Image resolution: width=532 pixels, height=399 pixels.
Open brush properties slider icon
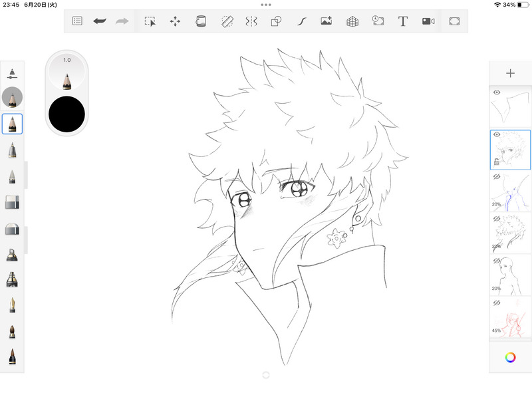pyautogui.click(x=12, y=74)
